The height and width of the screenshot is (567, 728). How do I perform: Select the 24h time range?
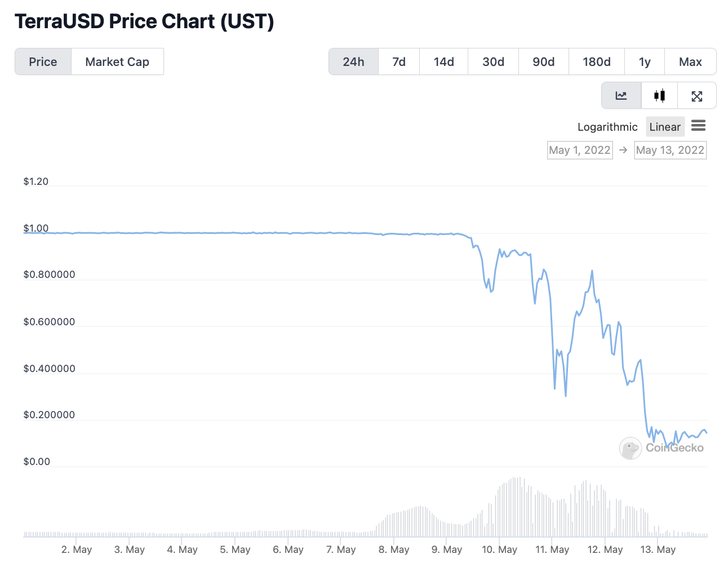pos(353,61)
